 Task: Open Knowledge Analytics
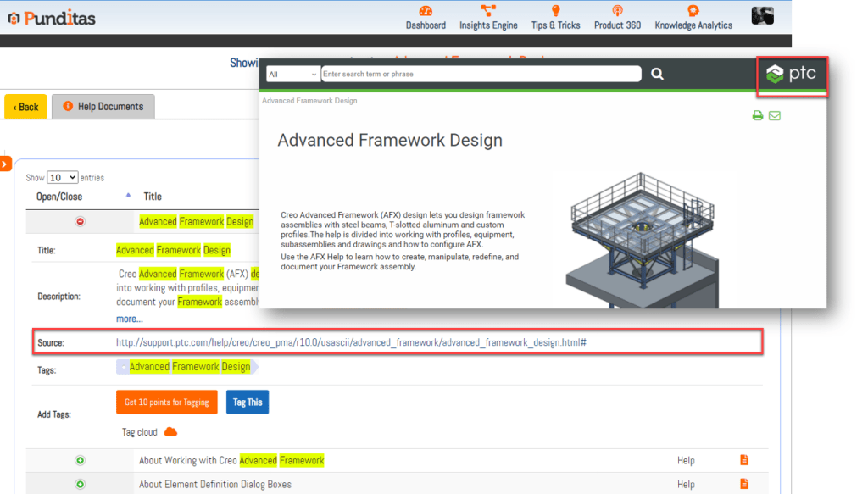click(x=693, y=17)
